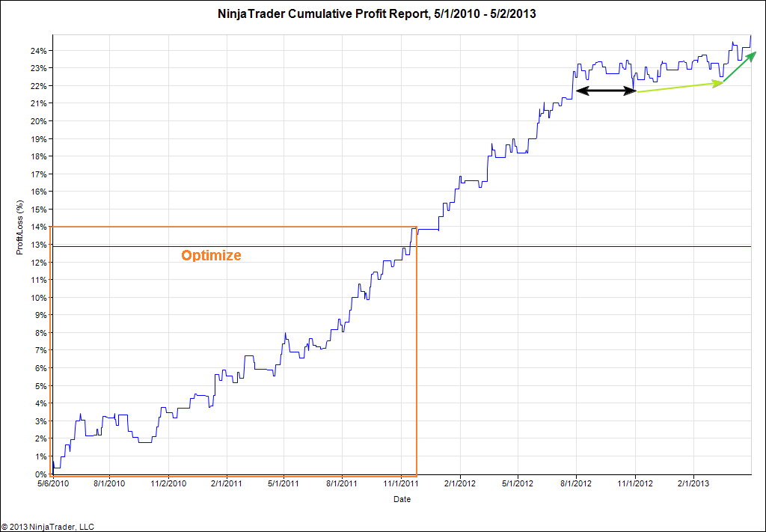Screen dimensions: 766x532
Task: Click the 17% y-axis label
Action: click(x=39, y=174)
